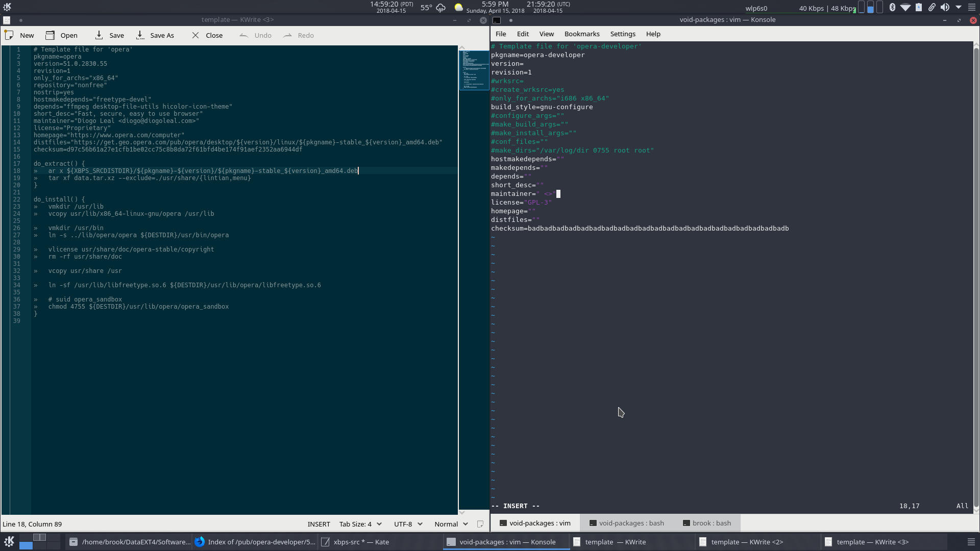Click 'Line 18, Column 89' in status bar
The width and height of the screenshot is (980, 551).
tap(32, 524)
